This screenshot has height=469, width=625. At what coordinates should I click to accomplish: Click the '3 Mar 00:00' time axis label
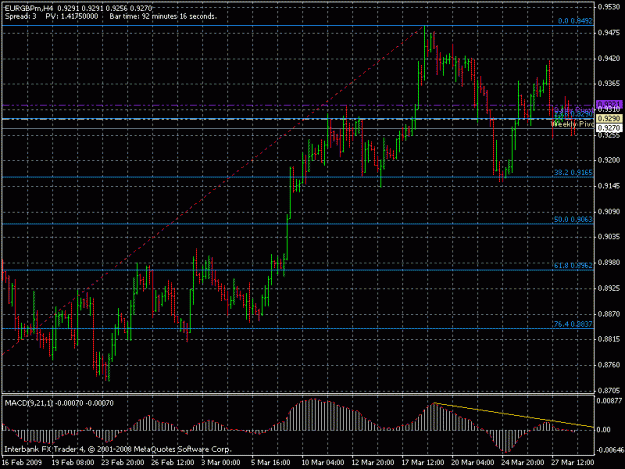pos(222,462)
